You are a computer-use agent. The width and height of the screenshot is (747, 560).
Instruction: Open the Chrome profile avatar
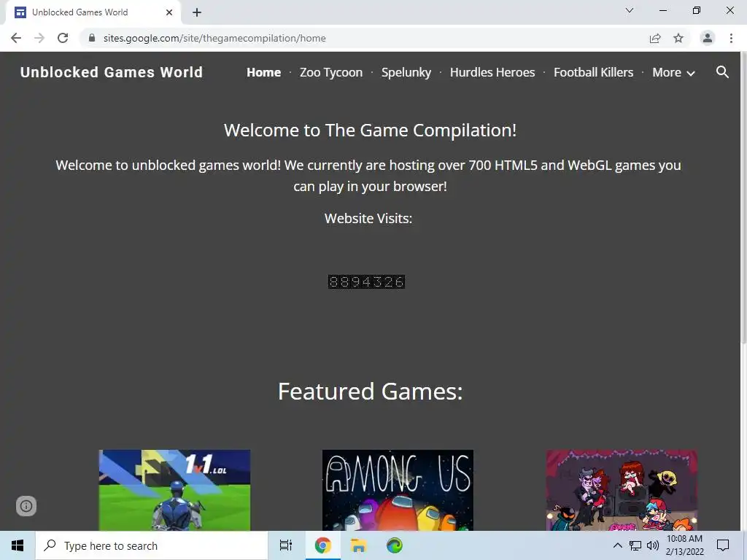[x=708, y=38]
